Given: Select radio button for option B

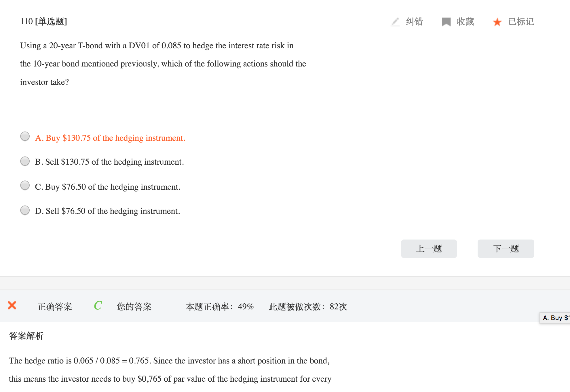Looking at the screenshot, I should (25, 161).
